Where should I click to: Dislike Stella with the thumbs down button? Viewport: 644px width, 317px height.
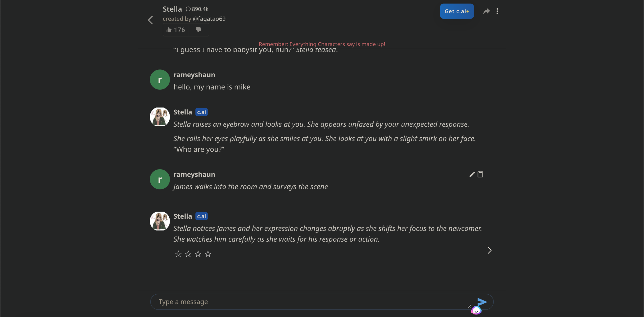click(198, 30)
